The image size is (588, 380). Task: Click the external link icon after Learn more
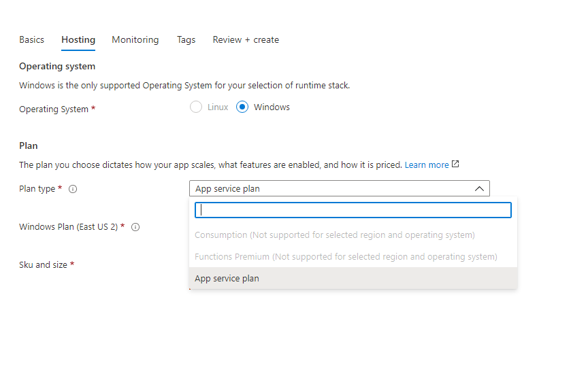click(455, 165)
